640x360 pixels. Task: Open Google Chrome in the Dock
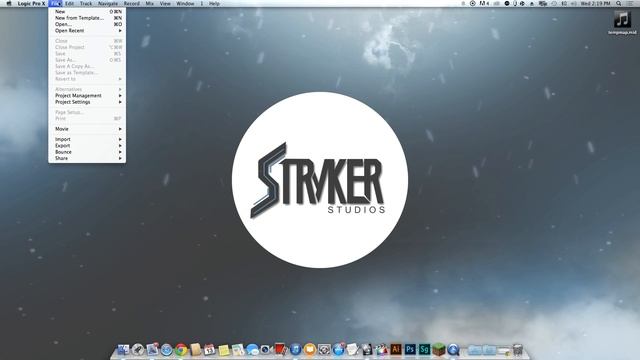click(x=181, y=349)
